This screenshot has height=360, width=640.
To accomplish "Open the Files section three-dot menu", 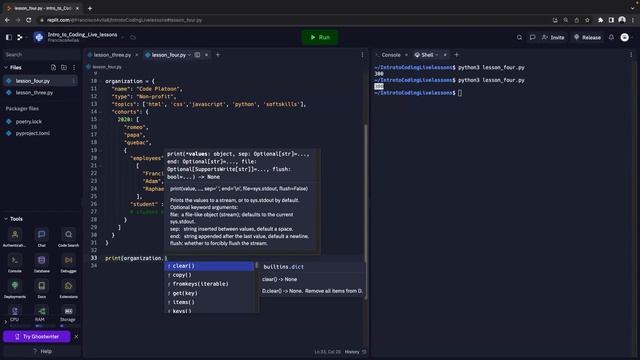I will point(74,67).
